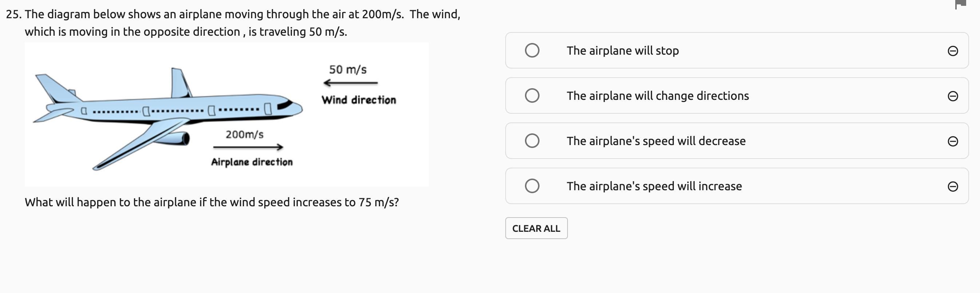Select radio button for 'The airplane will stop'
Viewport: 980px width, 293px height.
coord(532,50)
